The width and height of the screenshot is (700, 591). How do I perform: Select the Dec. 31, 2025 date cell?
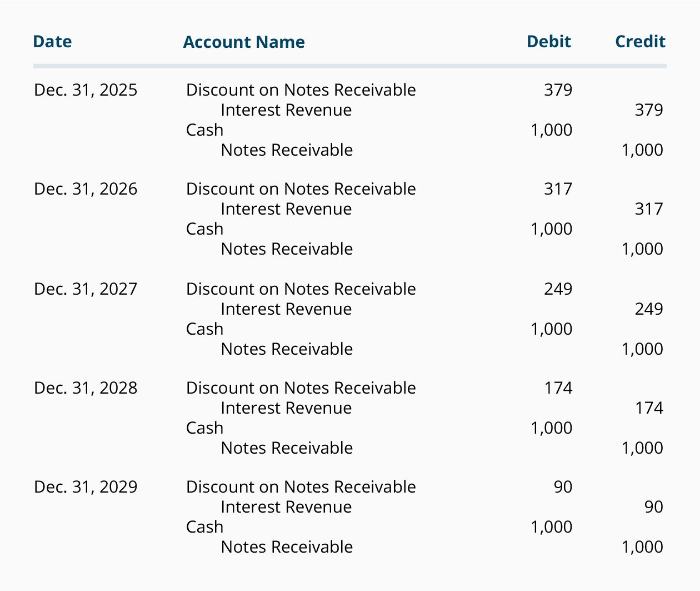point(86,90)
